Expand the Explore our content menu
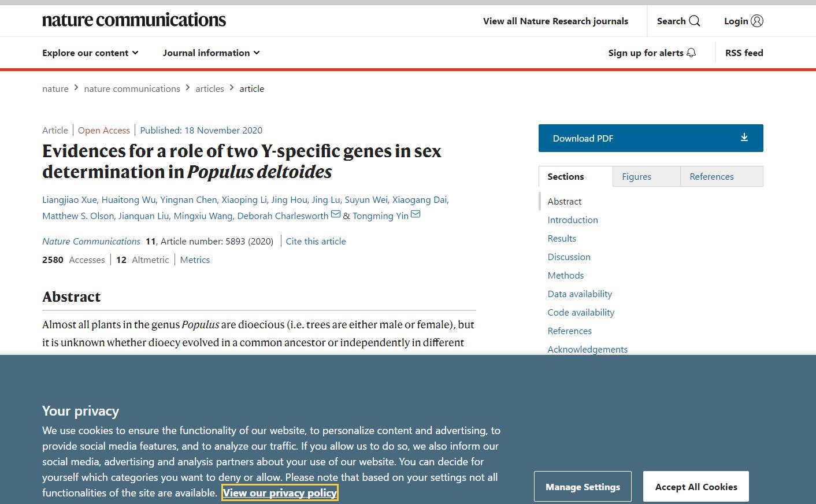This screenshot has width=816, height=504. tap(90, 53)
